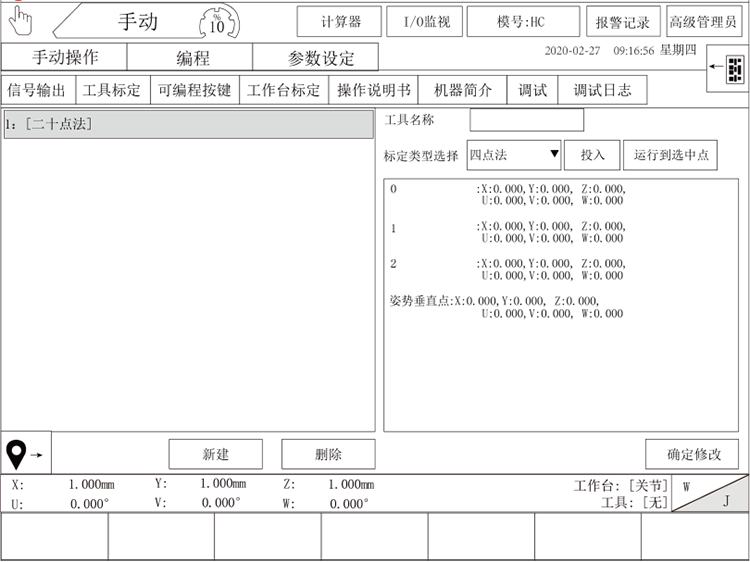The image size is (750, 562).
Task: View the 报警记录 alarm log
Action: click(x=622, y=22)
